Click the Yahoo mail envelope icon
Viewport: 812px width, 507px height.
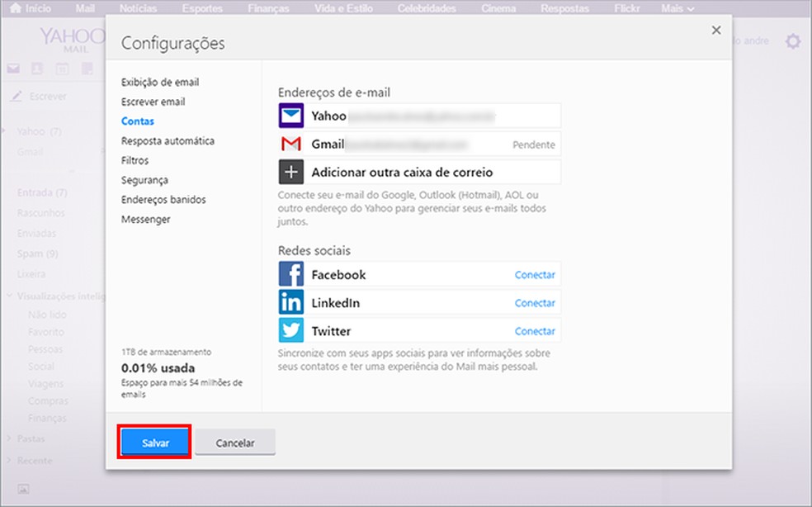291,115
